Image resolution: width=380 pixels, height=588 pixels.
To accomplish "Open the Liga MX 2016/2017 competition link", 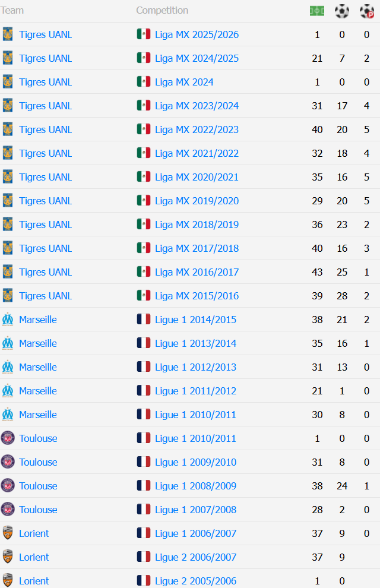I will point(197,272).
